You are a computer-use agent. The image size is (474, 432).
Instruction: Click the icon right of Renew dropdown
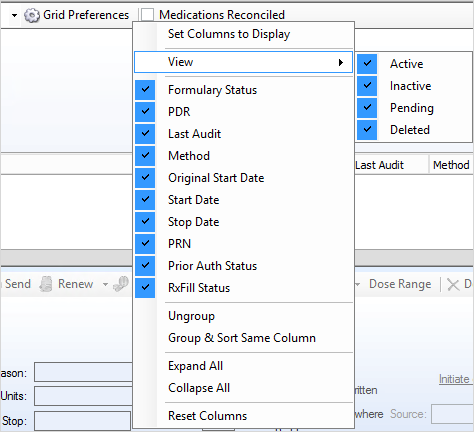point(121,284)
